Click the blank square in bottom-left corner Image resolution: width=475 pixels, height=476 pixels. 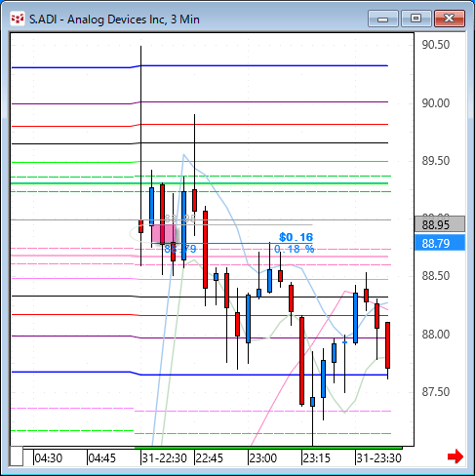(x=17, y=456)
